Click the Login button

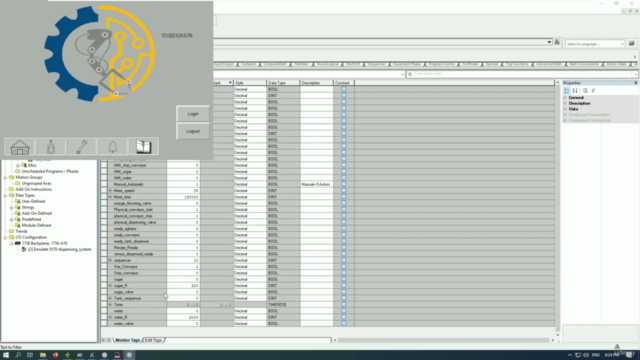pyautogui.click(x=193, y=114)
